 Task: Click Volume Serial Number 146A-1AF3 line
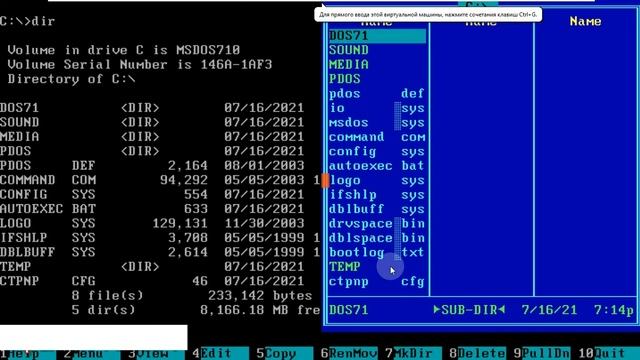click(x=140, y=64)
